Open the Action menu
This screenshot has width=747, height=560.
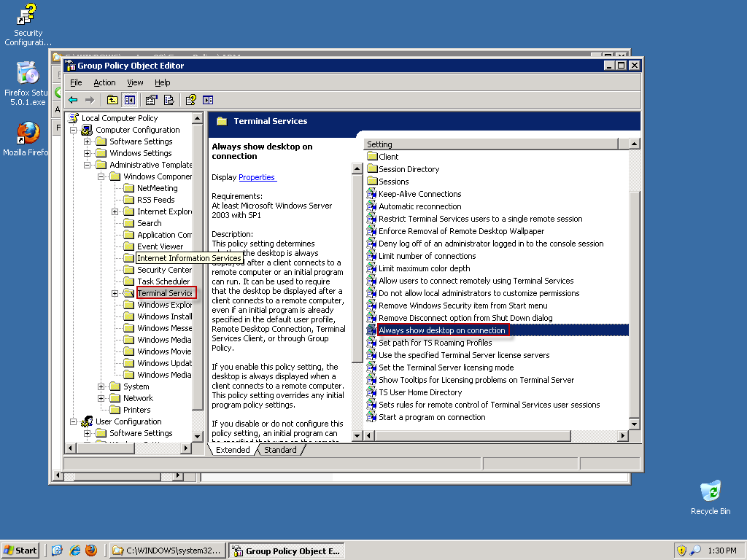coord(104,82)
